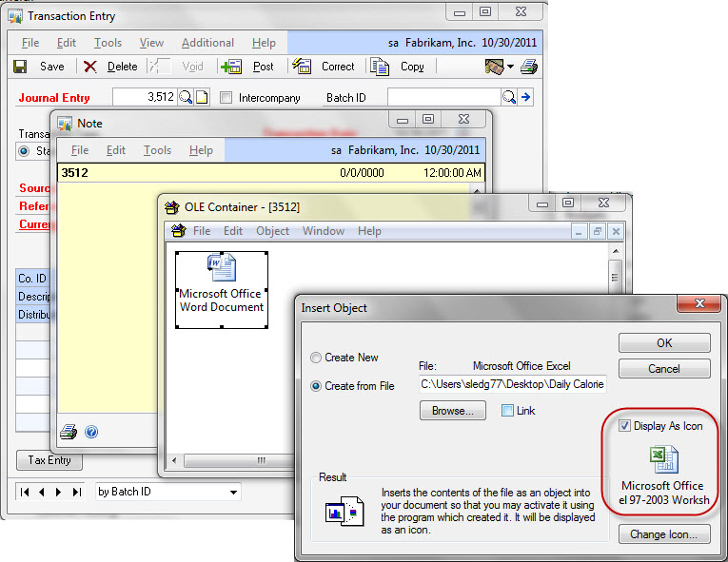Click the OLE Container horizontal scrollbar thumb
Viewport: 728px width, 562px height.
pyautogui.click(x=239, y=460)
